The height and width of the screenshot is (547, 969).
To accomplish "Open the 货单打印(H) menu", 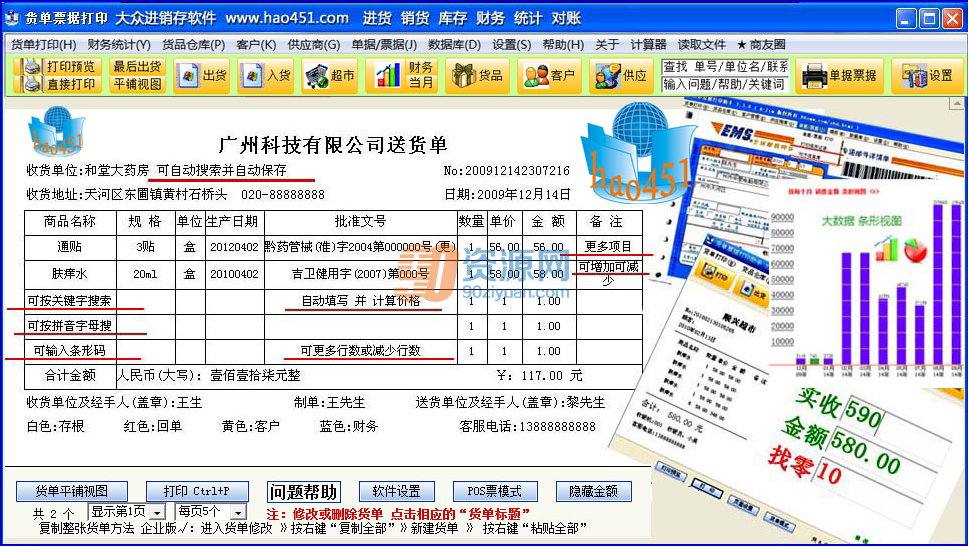I will [43, 45].
